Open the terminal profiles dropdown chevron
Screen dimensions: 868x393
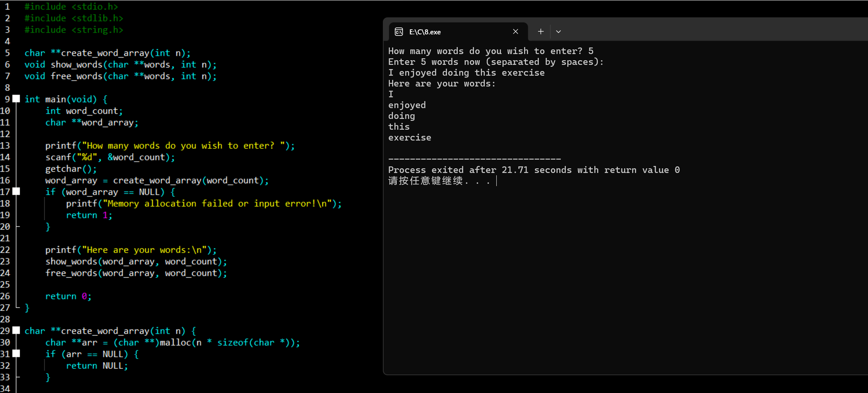click(558, 32)
